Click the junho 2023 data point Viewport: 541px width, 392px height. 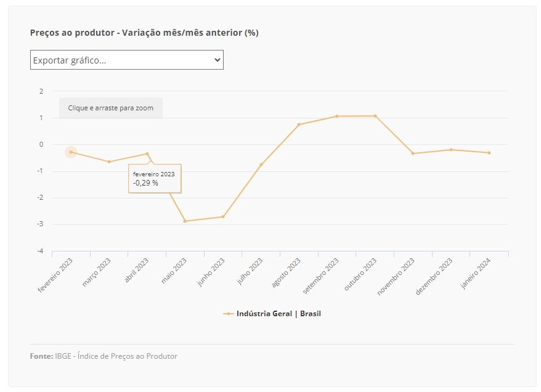(x=223, y=217)
